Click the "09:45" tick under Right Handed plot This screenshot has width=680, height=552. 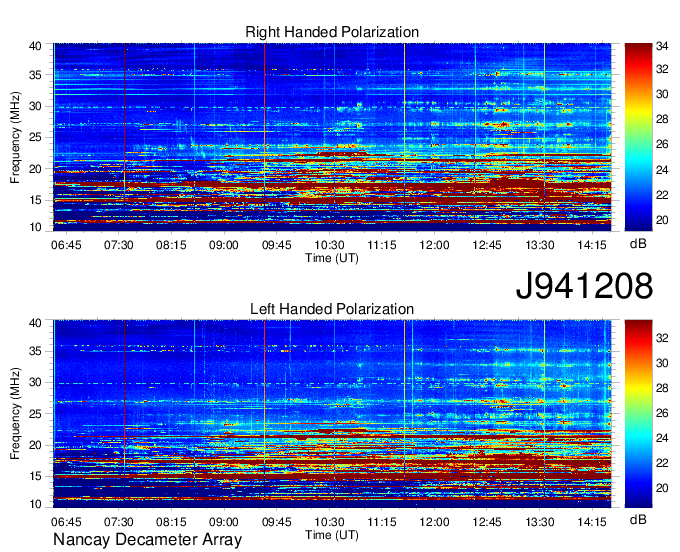pos(277,245)
